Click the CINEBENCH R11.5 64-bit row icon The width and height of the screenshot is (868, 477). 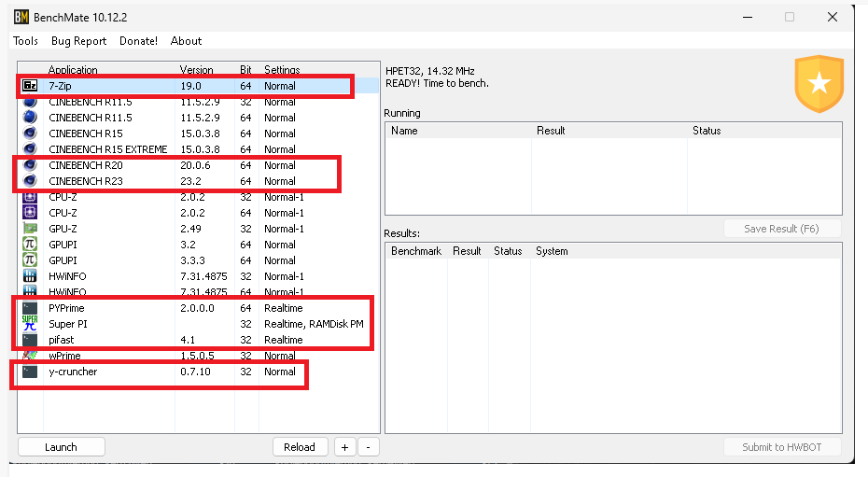[30, 118]
